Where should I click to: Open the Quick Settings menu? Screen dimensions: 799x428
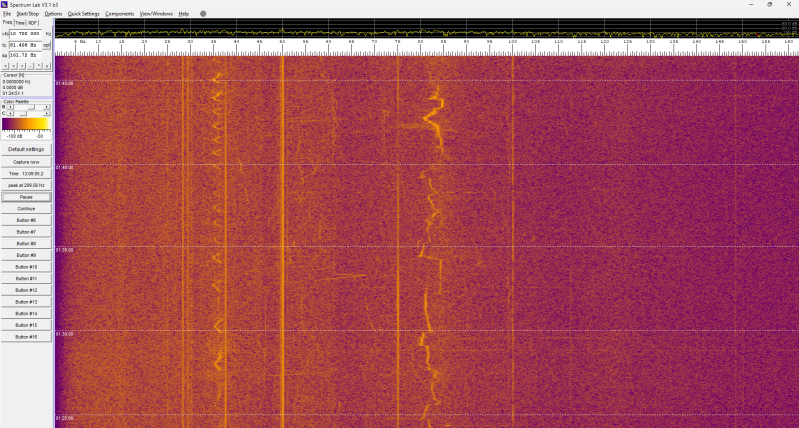[x=84, y=14]
